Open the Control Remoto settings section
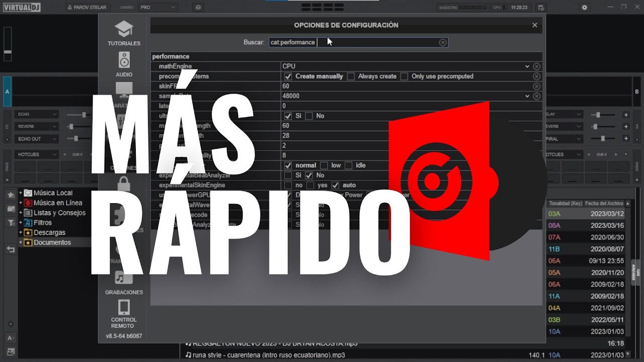The height and width of the screenshot is (362, 644). point(124,314)
